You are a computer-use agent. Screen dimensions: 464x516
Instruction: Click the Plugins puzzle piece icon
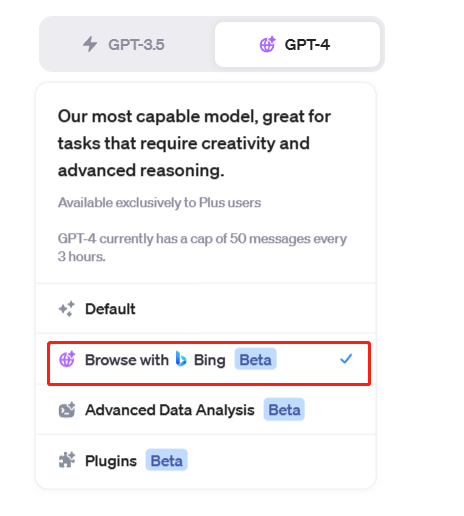pos(67,460)
